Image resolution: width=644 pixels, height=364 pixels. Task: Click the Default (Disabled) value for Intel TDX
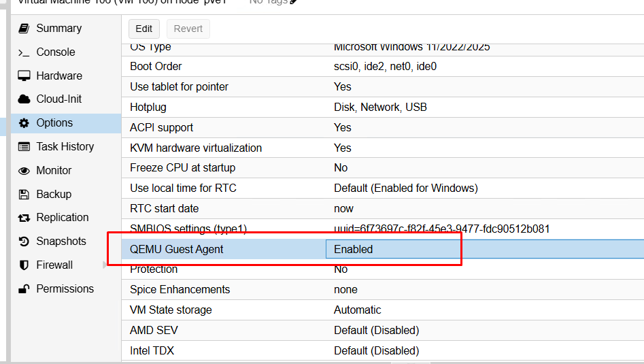(x=377, y=351)
